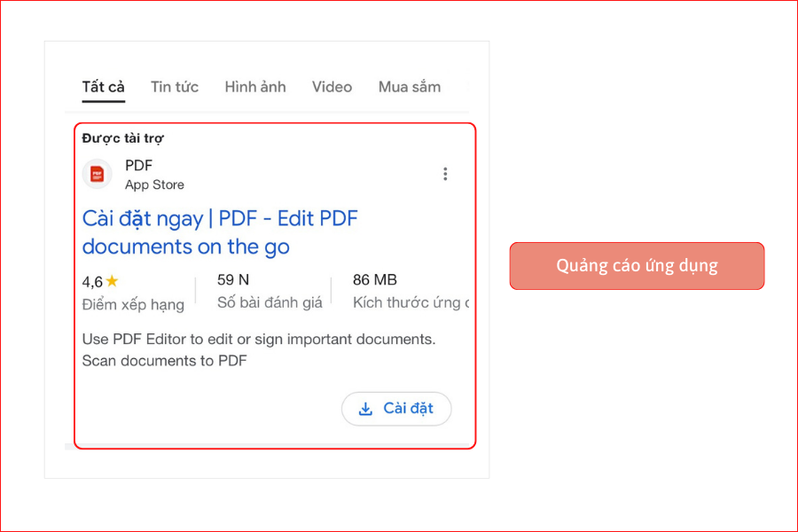Image resolution: width=798 pixels, height=532 pixels.
Task: Click the App Store source text
Action: coord(154,184)
